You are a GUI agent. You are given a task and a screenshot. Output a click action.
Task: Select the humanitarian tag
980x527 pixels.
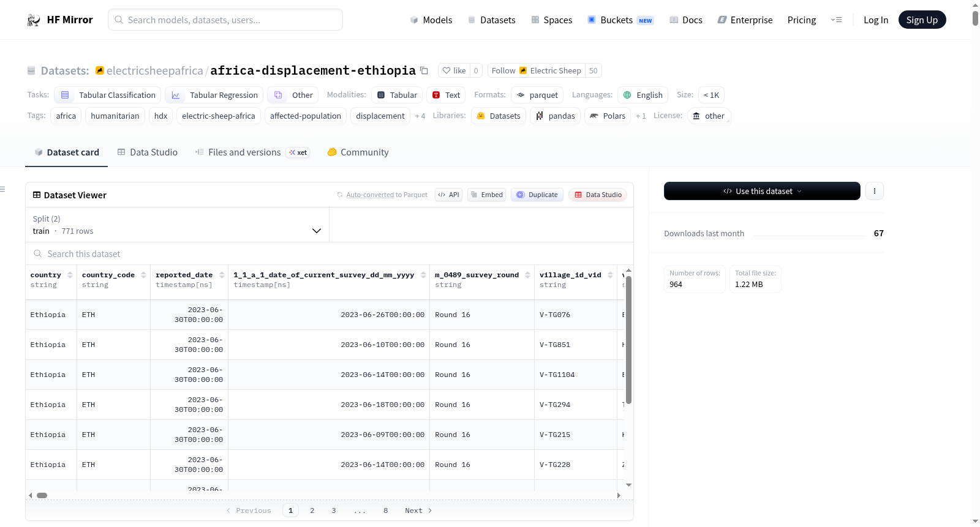pyautogui.click(x=115, y=116)
